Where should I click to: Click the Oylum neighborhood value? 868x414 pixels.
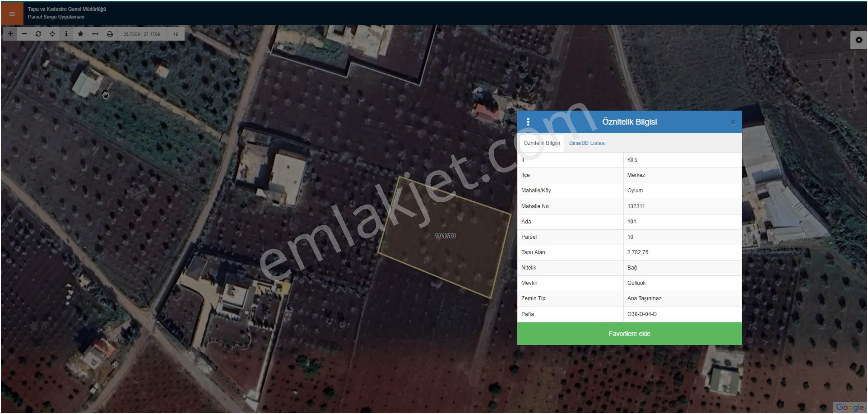pyautogui.click(x=682, y=191)
